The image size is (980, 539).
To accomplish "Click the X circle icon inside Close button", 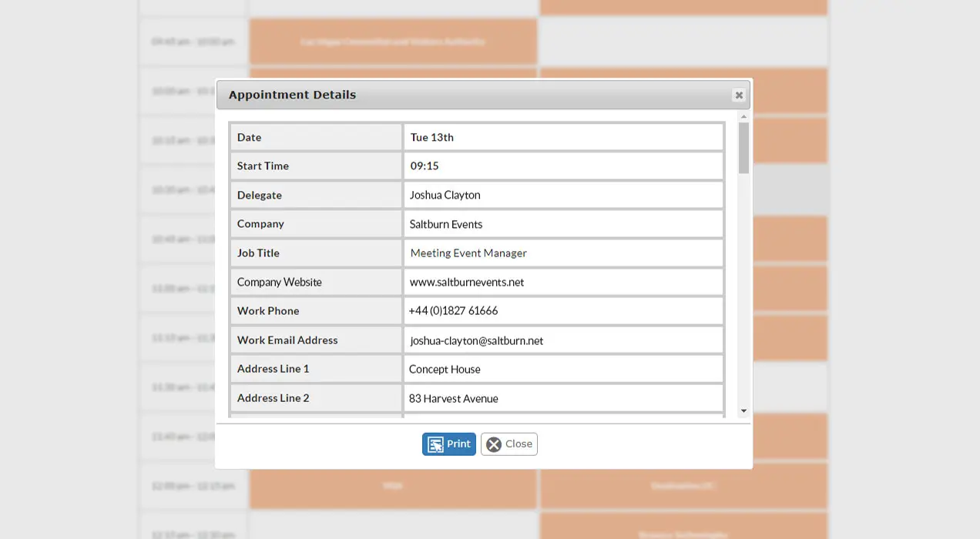I will (x=494, y=444).
